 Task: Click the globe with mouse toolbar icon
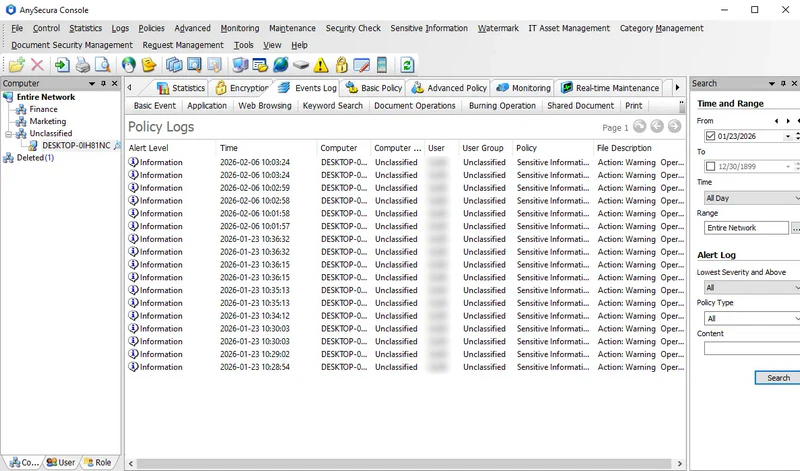pyautogui.click(x=129, y=65)
